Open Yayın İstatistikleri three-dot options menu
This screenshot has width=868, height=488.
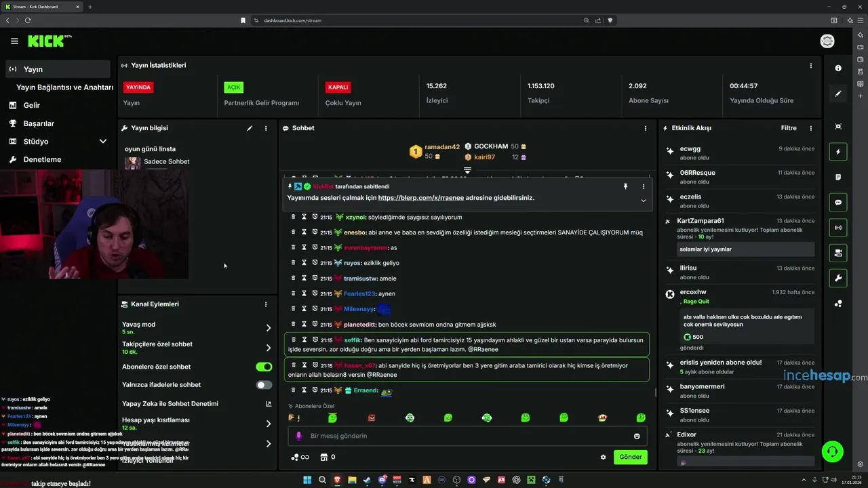(x=811, y=66)
